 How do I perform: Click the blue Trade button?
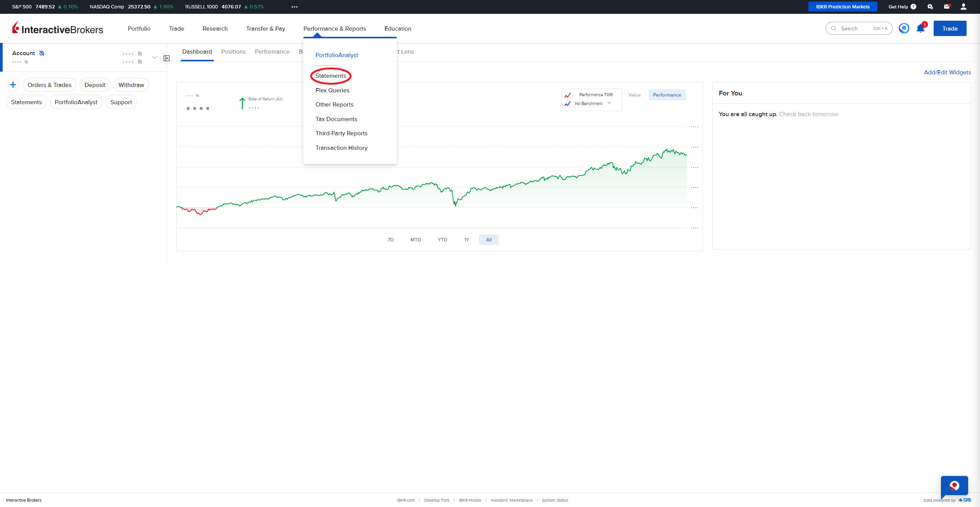pos(950,28)
